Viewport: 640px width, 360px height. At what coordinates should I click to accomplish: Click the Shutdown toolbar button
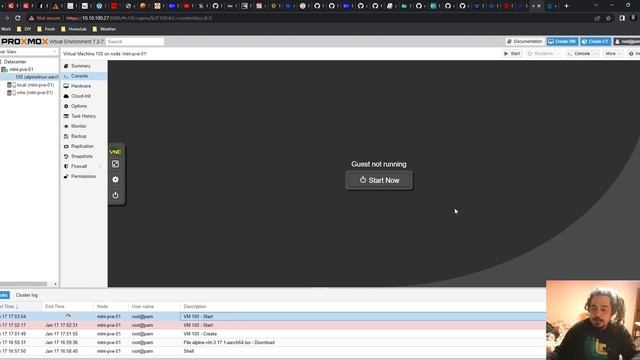(x=541, y=53)
